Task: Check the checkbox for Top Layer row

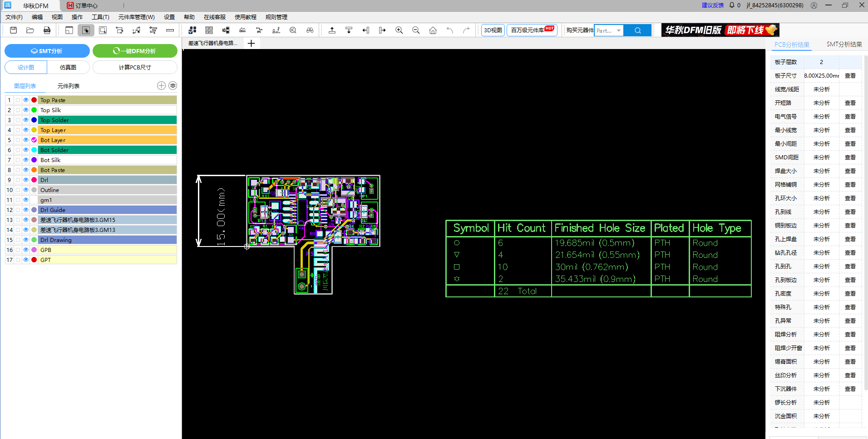Action: pos(18,130)
